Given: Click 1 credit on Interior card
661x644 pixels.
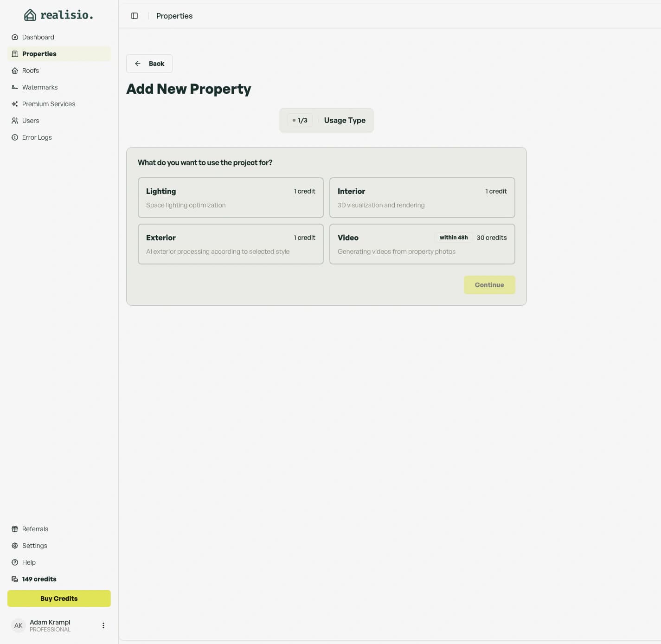Looking at the screenshot, I should point(496,191).
